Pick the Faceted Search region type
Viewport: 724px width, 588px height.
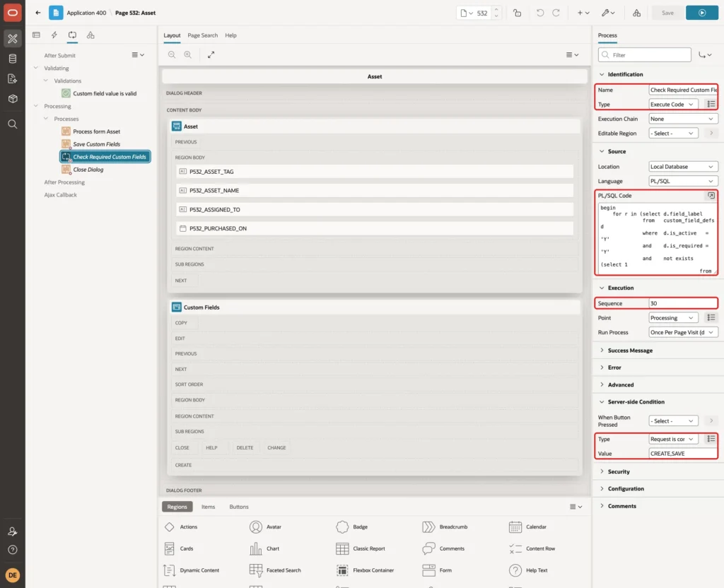[275, 570]
